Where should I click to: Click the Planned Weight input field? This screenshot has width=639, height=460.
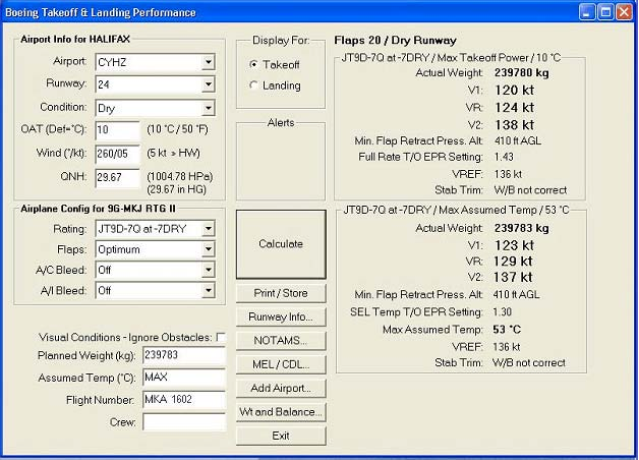pos(184,355)
